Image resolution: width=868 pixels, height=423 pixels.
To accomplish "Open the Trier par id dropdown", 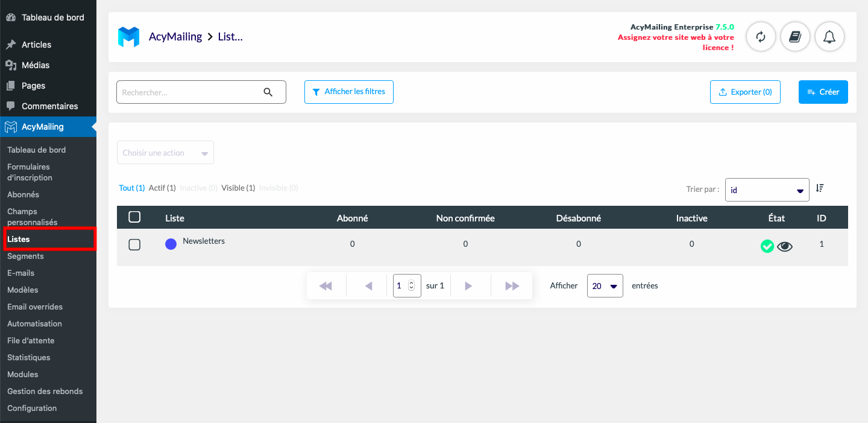I will pos(767,189).
